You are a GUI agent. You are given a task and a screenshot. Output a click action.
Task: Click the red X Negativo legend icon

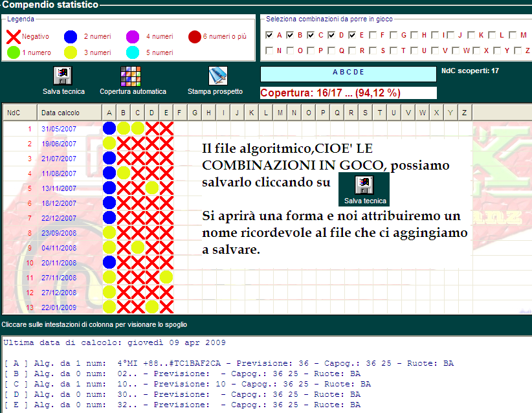pyautogui.click(x=14, y=37)
